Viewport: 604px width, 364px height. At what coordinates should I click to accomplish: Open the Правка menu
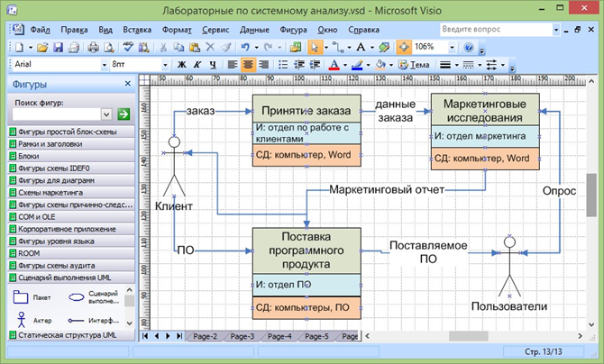click(74, 30)
